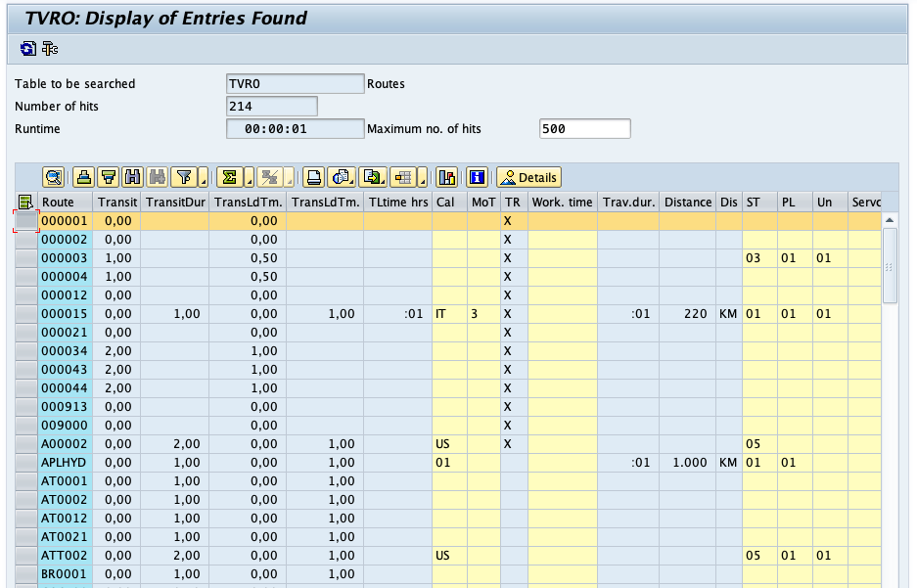The height and width of the screenshot is (588, 917).
Task: Click route cell APLHYD
Action: (65, 463)
